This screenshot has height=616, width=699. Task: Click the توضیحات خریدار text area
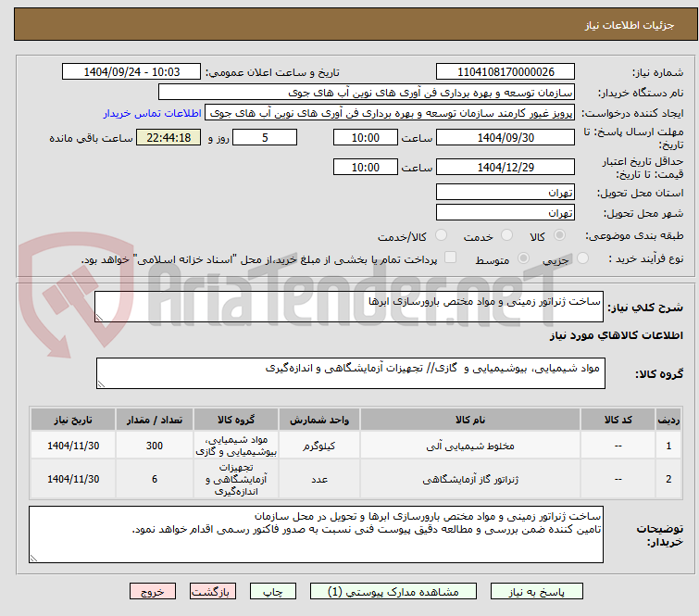click(316, 534)
